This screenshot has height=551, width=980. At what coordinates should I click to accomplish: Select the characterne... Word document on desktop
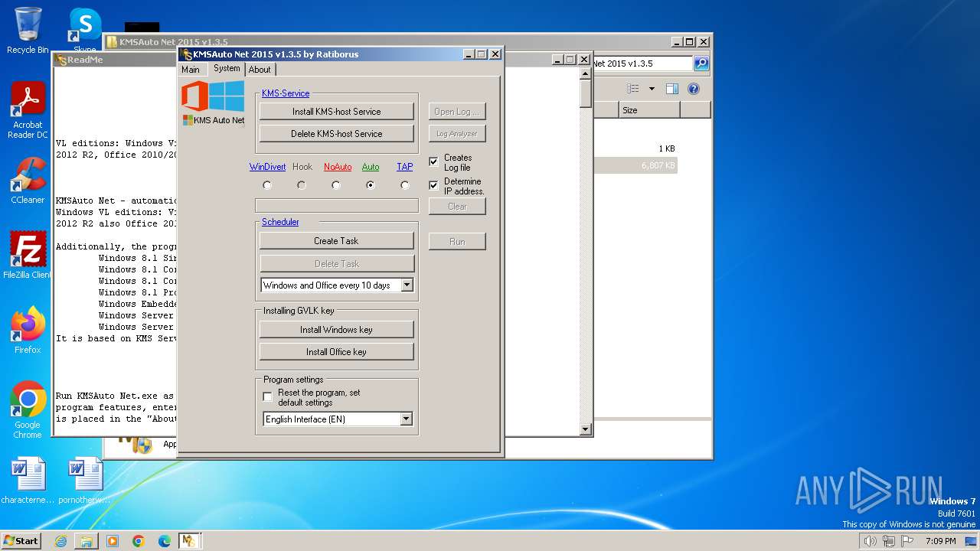(x=28, y=481)
